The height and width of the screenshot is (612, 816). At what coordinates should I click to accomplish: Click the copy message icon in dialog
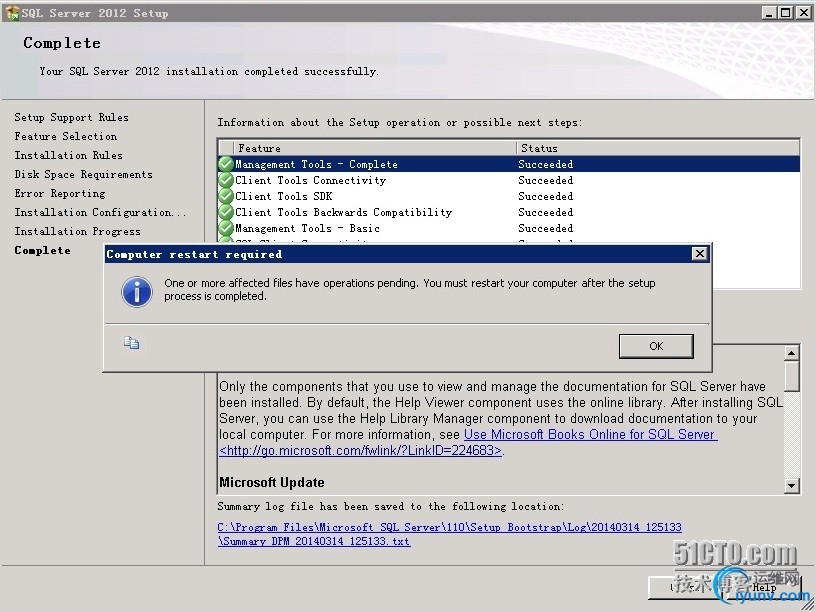(131, 342)
